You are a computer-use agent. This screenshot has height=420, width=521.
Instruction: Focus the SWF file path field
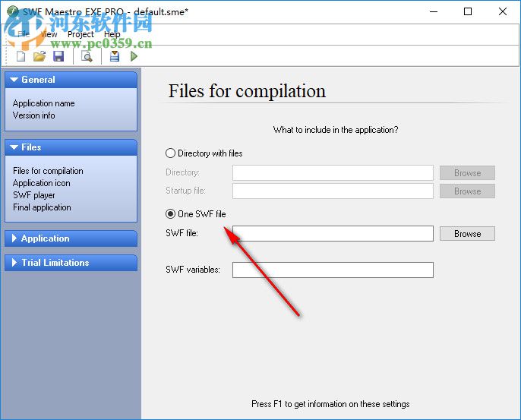[333, 234]
